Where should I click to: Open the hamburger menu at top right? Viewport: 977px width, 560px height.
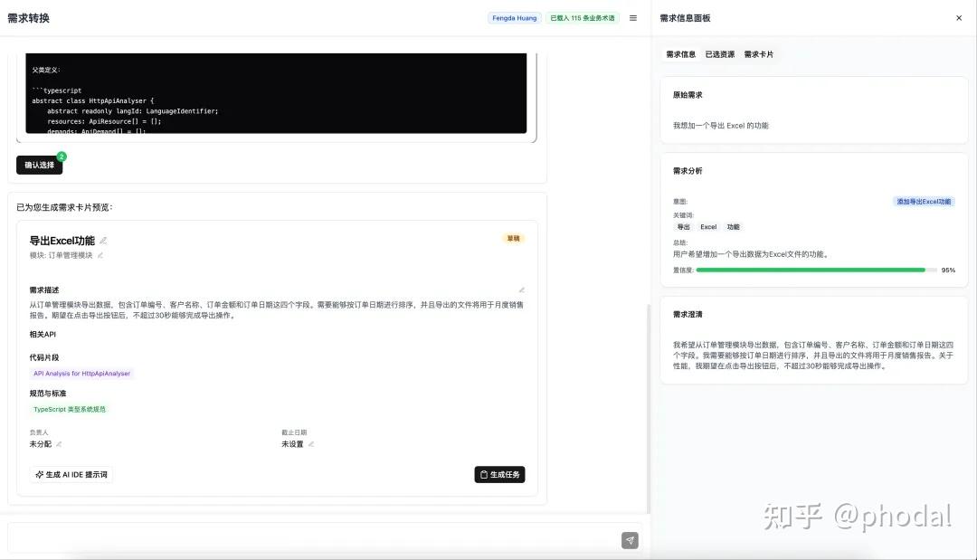633,17
